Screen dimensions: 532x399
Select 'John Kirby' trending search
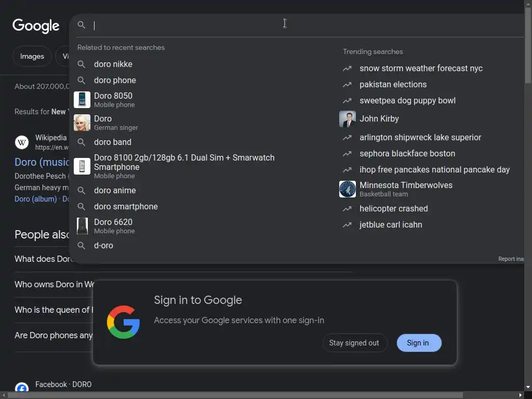379,119
